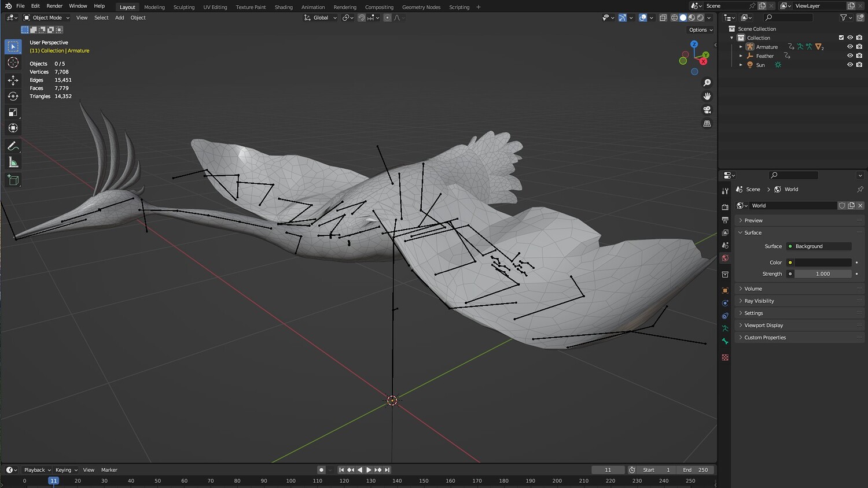Open the Object Constraints properties tab
The width and height of the screenshot is (868, 488).
click(x=725, y=316)
